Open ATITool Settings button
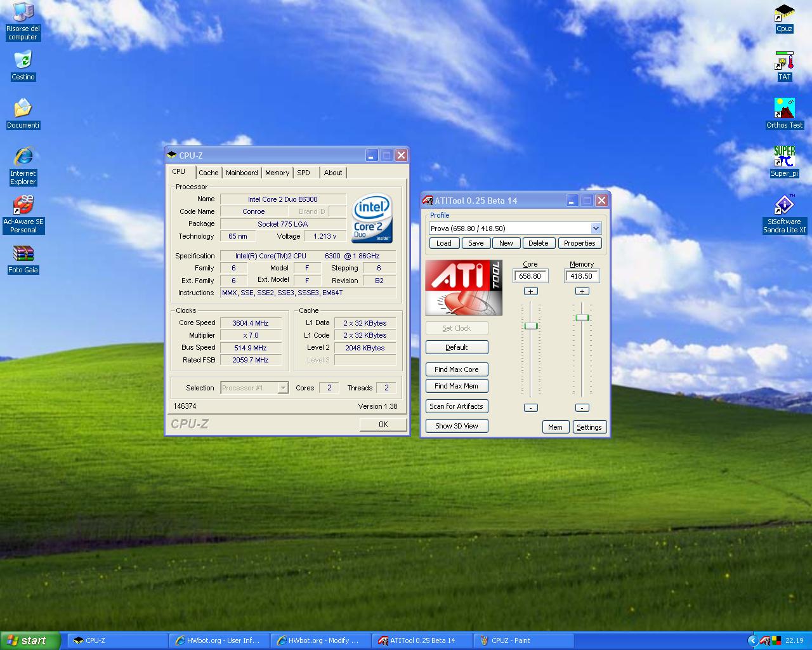The height and width of the screenshot is (650, 812). (x=589, y=427)
